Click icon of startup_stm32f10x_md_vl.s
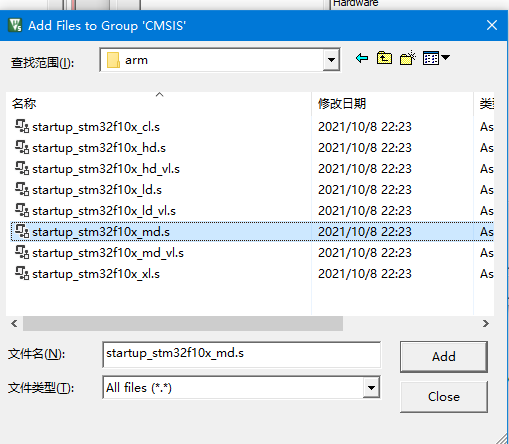The width and height of the screenshot is (509, 444). pyautogui.click(x=22, y=253)
